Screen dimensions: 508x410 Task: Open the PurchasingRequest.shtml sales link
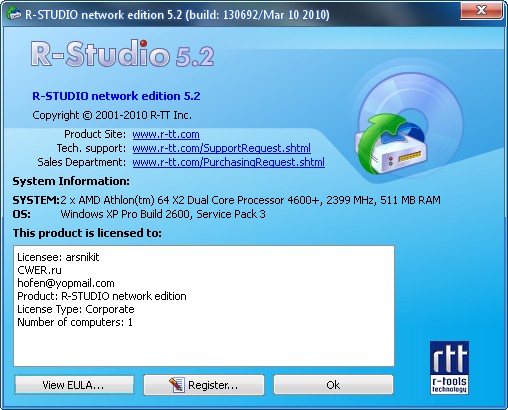pos(228,162)
